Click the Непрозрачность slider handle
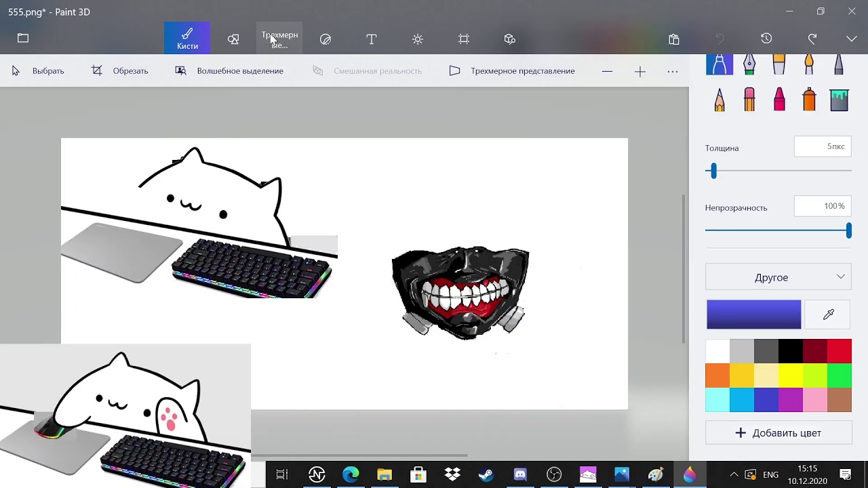Viewport: 868px width, 488px height. (848, 230)
